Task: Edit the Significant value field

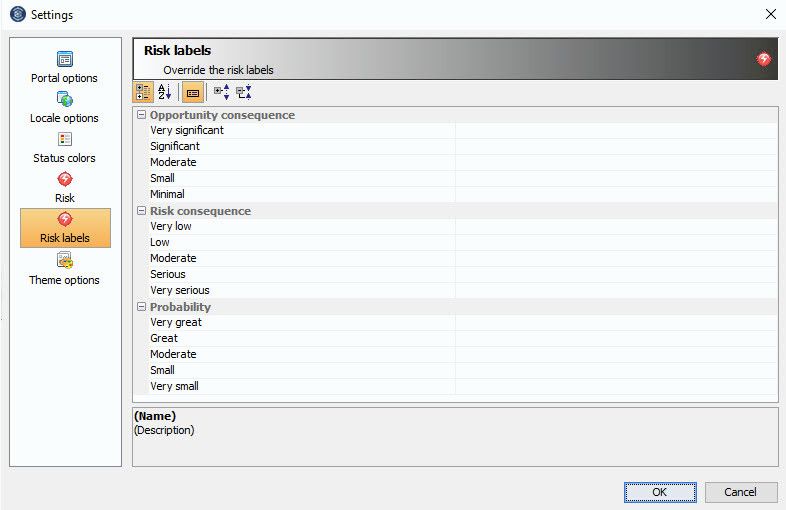Action: tap(617, 146)
